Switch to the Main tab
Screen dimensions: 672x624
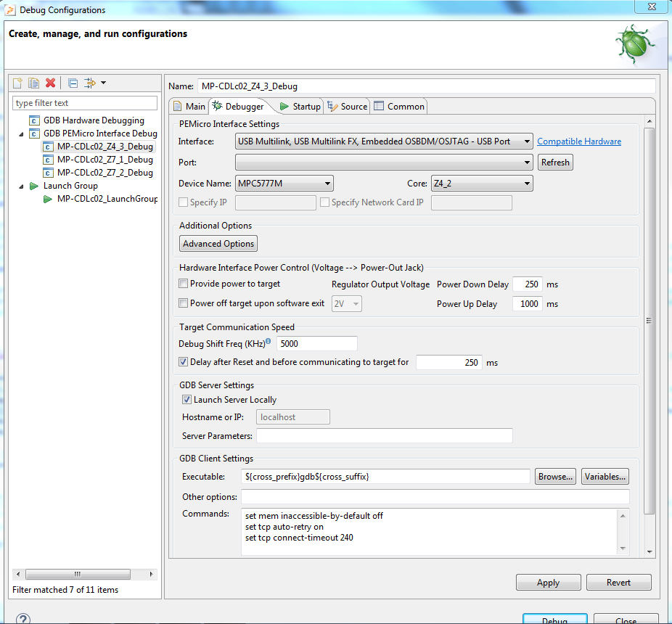(x=189, y=106)
